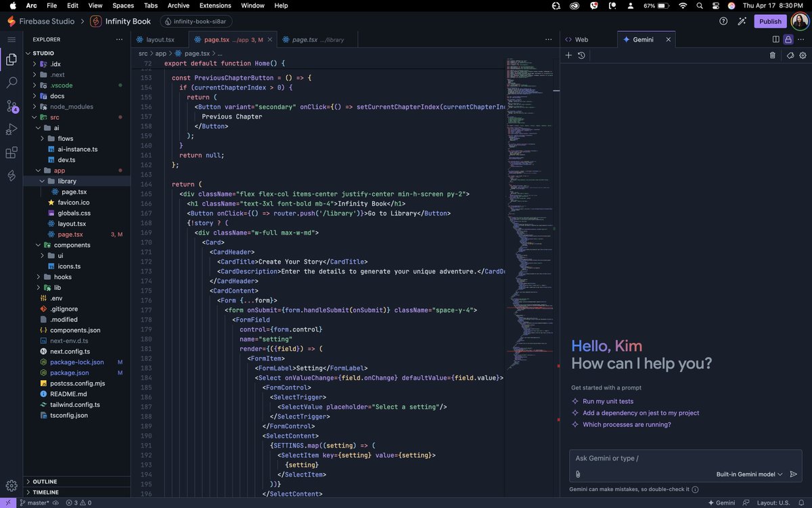Viewport: 812px width, 508px height.
Task: Start a new Gemini chat with the plus icon
Action: point(568,55)
